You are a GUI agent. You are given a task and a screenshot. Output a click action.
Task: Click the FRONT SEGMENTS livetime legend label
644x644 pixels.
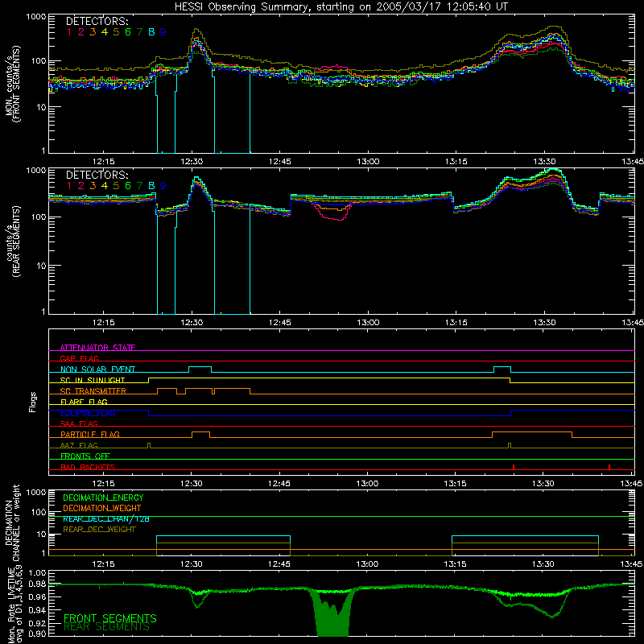pyautogui.click(x=110, y=618)
